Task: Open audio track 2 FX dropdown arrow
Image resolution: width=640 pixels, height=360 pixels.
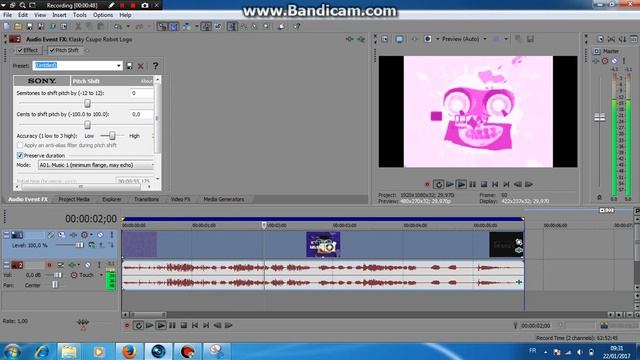Action: click(x=79, y=265)
